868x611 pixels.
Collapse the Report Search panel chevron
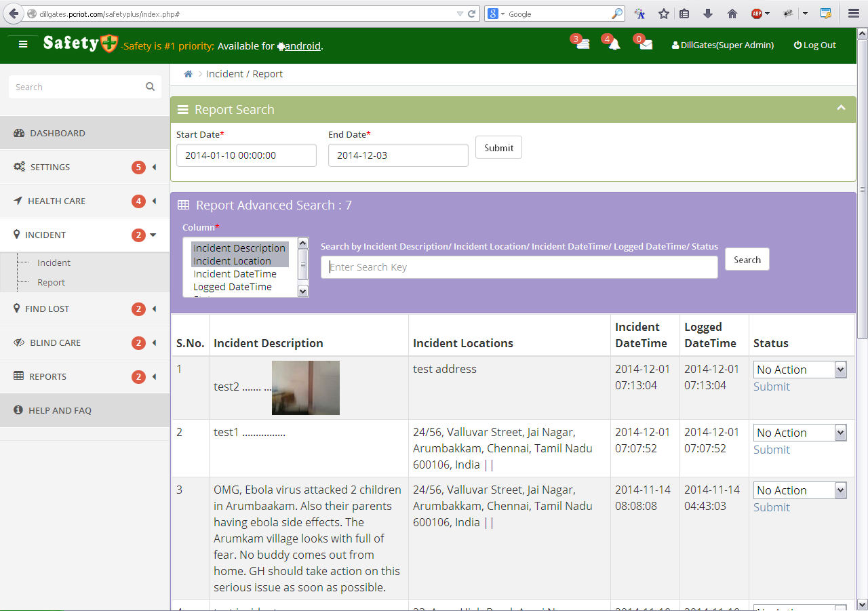(x=841, y=108)
